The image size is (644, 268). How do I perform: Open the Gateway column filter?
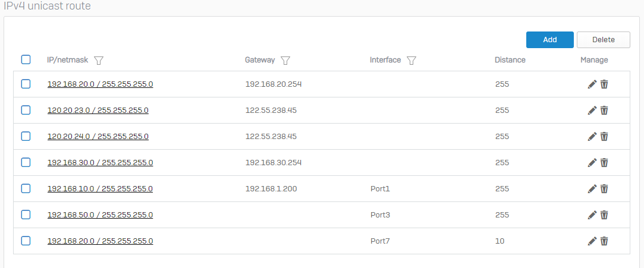[285, 61]
